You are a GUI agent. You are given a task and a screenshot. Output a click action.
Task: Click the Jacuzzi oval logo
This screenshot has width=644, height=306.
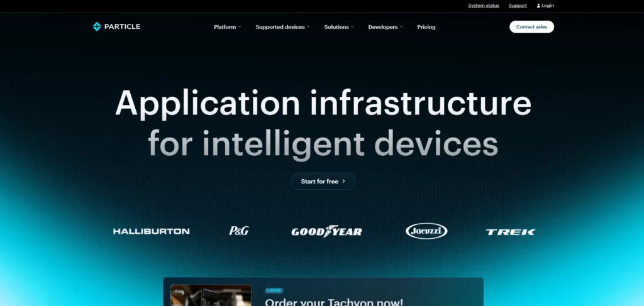click(426, 231)
